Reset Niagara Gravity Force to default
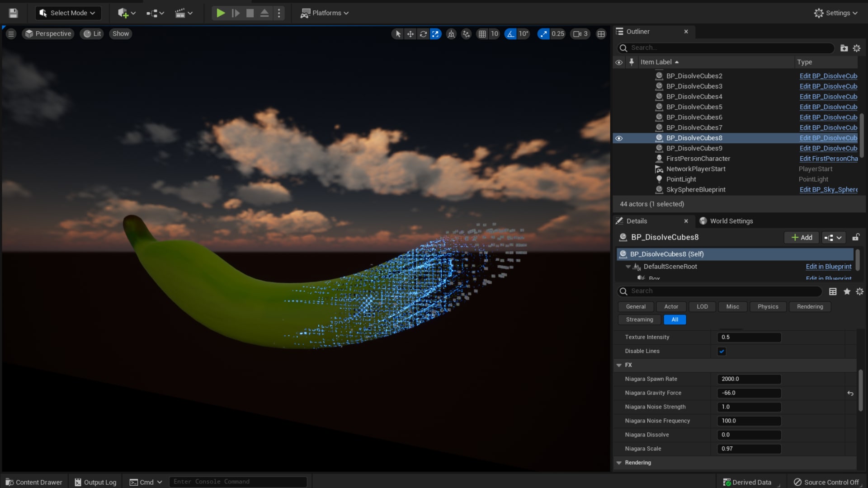 coord(850,393)
